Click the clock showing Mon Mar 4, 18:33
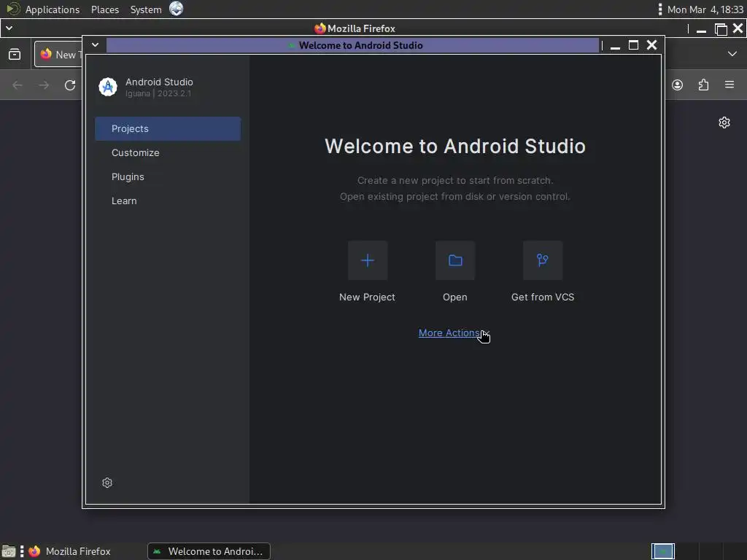This screenshot has height=560, width=747. (705, 9)
